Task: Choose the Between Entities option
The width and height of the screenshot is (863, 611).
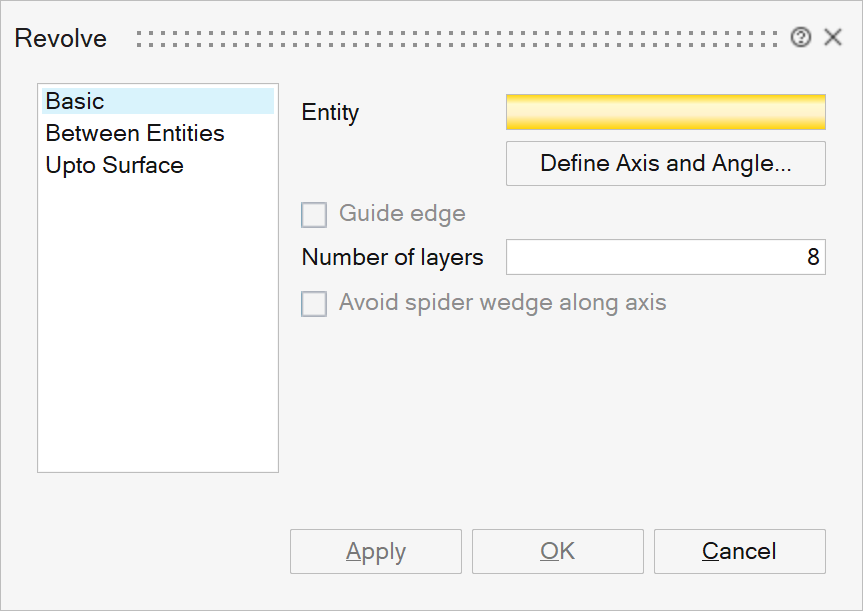Action: (135, 133)
